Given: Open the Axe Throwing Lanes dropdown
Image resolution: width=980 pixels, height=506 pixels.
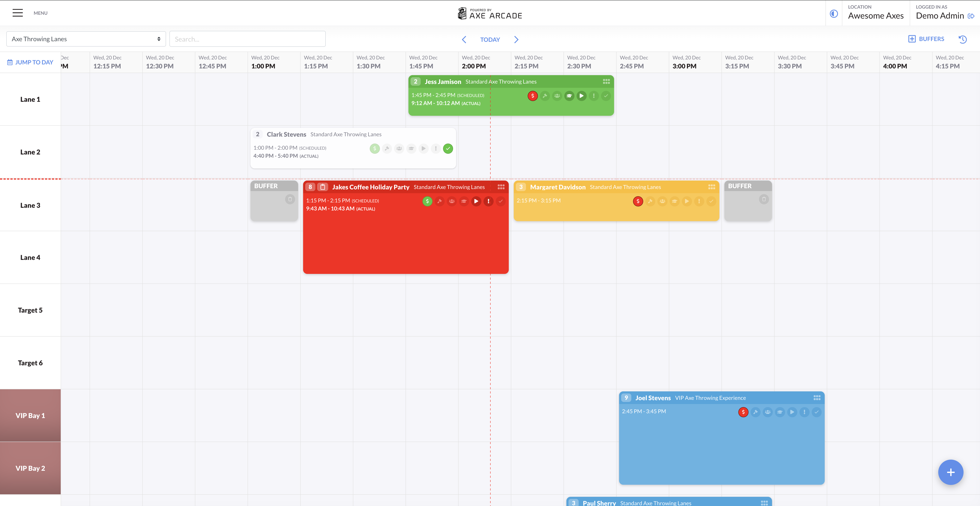Looking at the screenshot, I should 86,39.
